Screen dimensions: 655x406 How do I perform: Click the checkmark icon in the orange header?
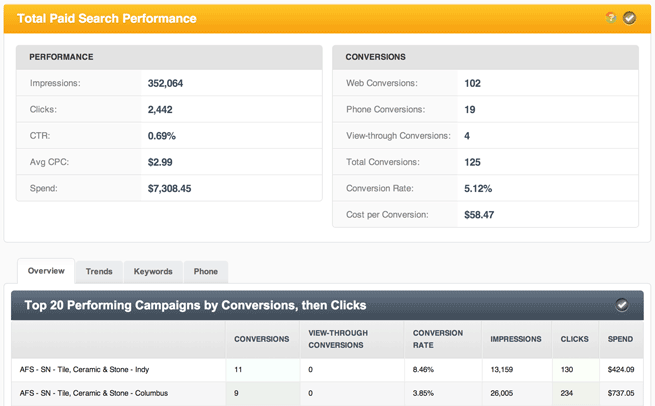click(x=630, y=18)
